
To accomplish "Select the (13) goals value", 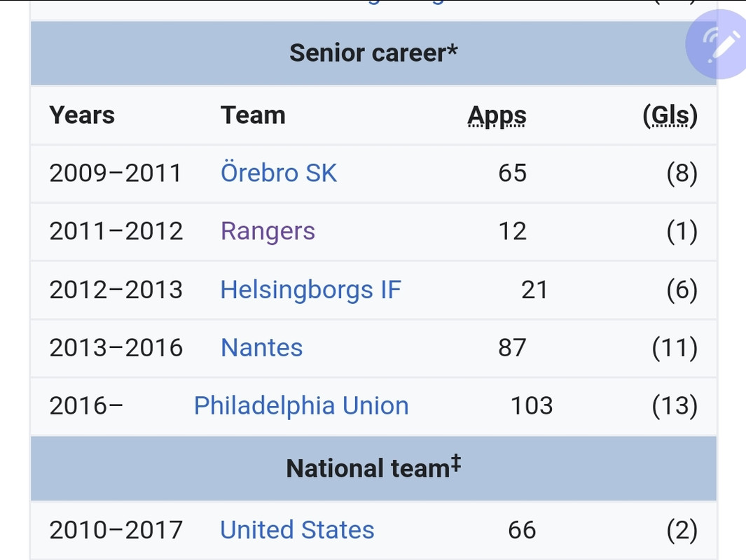I will tap(675, 406).
